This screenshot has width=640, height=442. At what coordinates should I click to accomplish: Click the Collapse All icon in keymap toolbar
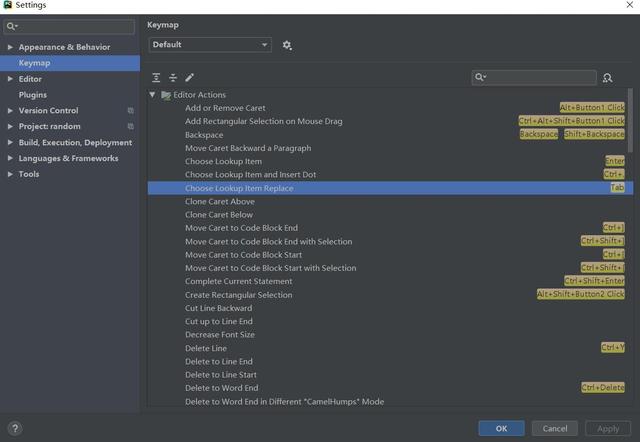(x=173, y=78)
